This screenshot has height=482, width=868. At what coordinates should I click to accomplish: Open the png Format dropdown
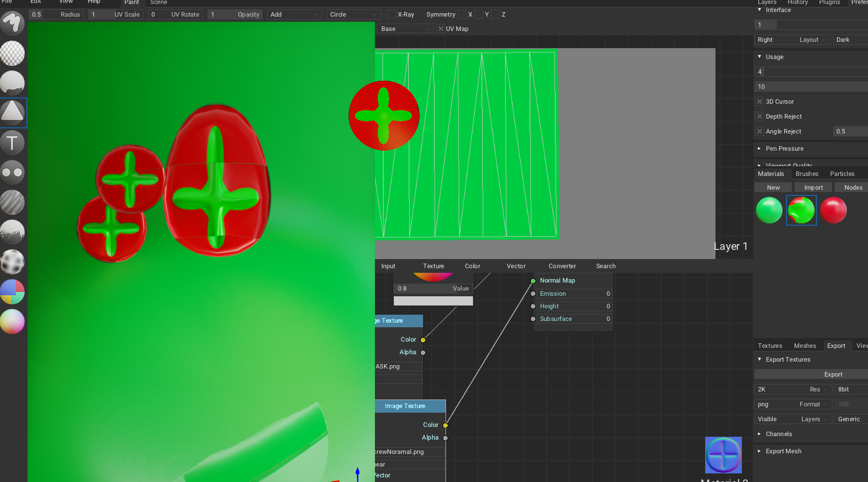tap(793, 404)
